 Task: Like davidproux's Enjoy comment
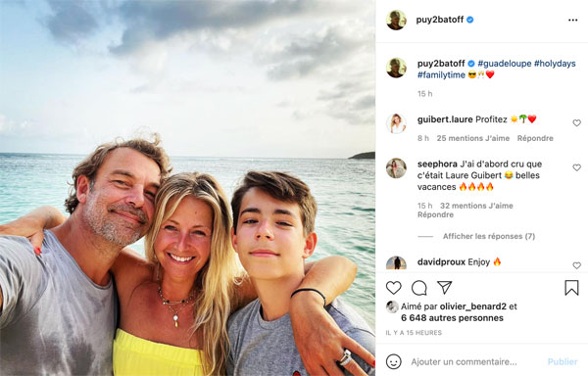[x=576, y=265]
